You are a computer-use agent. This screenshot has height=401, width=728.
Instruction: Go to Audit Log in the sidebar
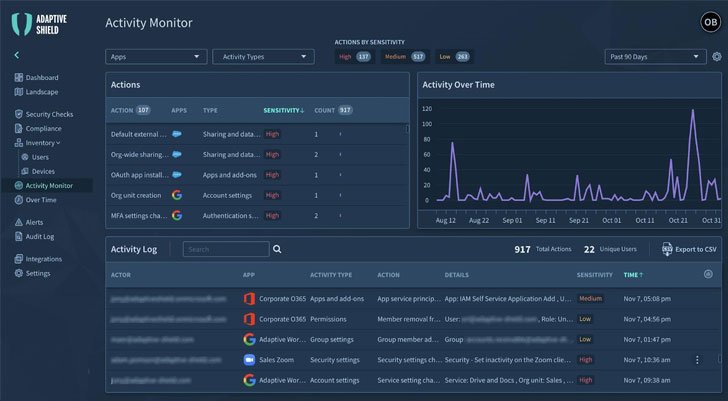pos(42,237)
